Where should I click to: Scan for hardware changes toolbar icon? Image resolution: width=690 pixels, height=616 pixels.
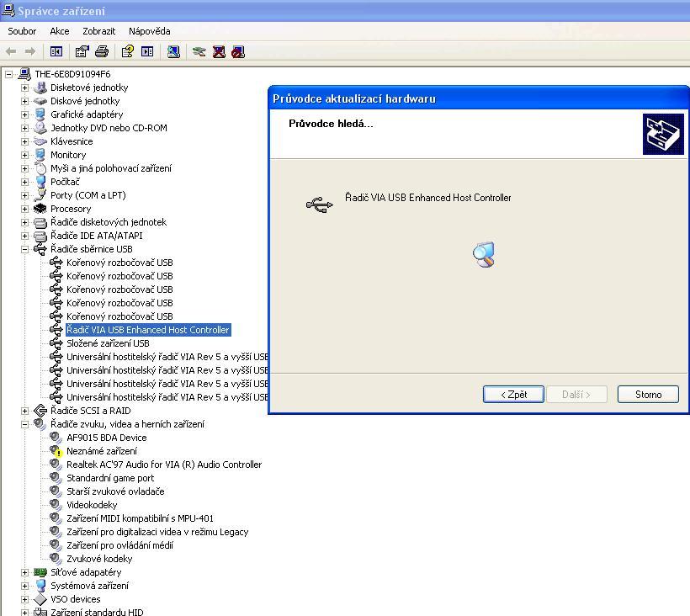[x=173, y=52]
